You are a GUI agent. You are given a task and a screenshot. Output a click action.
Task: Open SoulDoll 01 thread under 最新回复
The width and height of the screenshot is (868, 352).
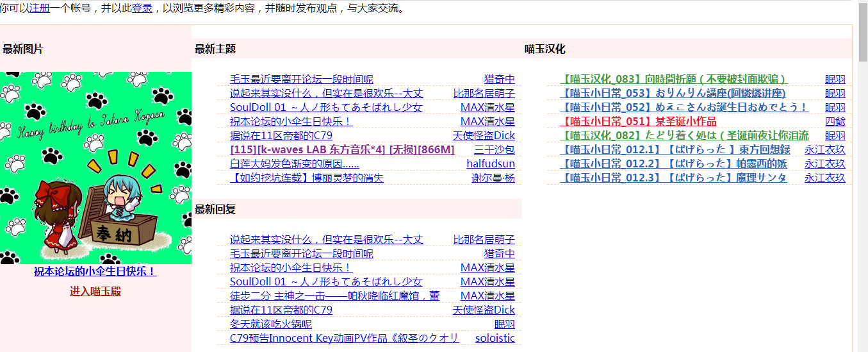tap(326, 282)
